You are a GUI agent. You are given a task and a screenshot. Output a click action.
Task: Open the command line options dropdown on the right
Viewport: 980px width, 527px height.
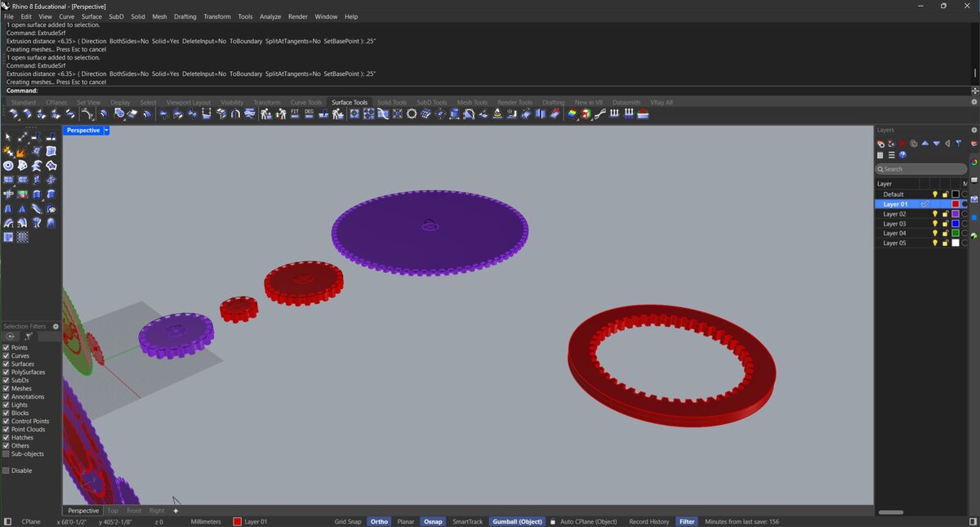[974, 91]
